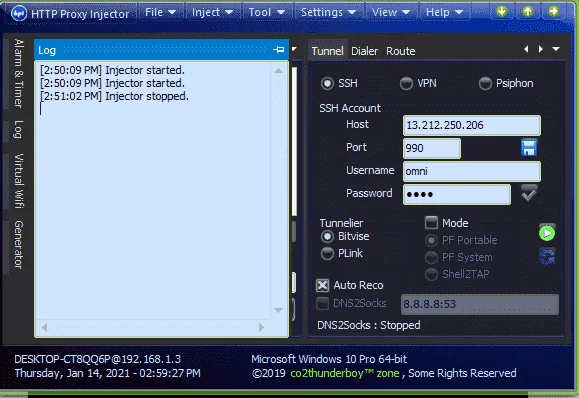Open the tab list dropdown arrow
Screen dimensions: 579x398
click(x=556, y=49)
